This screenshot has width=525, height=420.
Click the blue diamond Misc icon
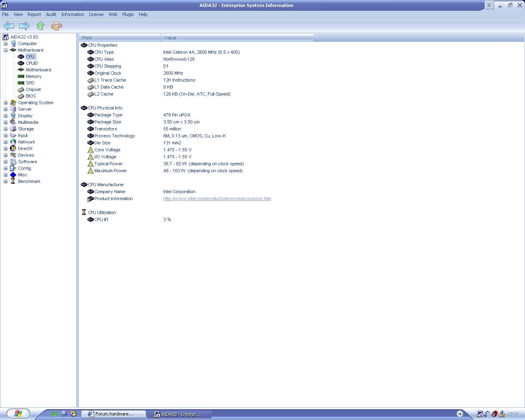click(x=13, y=175)
